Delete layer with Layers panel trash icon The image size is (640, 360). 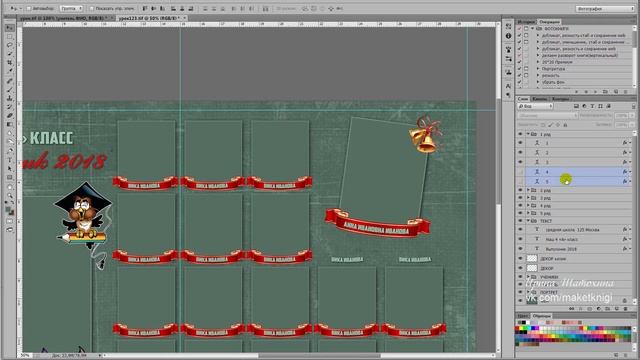coord(625,309)
